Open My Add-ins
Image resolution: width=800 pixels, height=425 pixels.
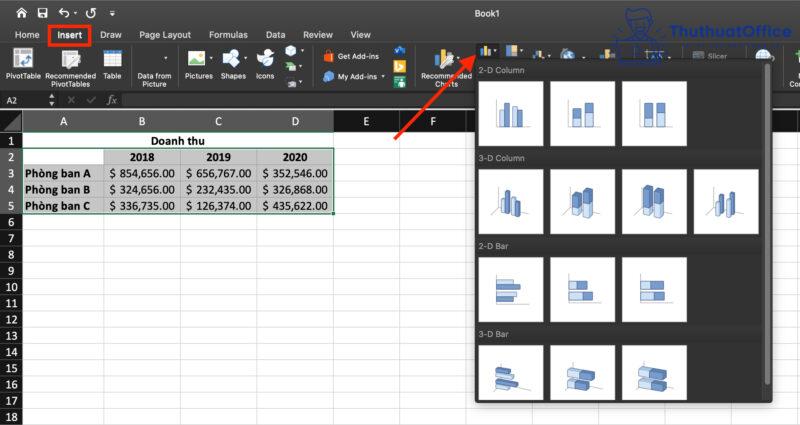point(351,77)
